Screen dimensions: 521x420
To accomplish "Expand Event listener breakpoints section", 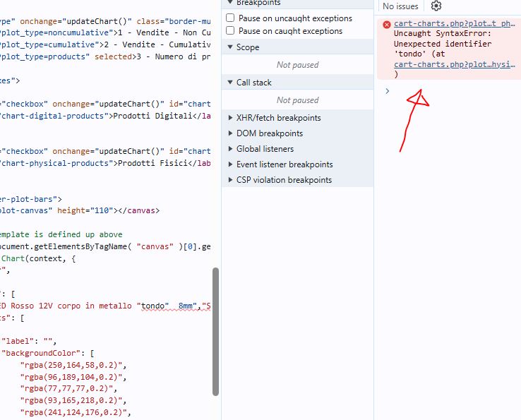I will point(285,164).
